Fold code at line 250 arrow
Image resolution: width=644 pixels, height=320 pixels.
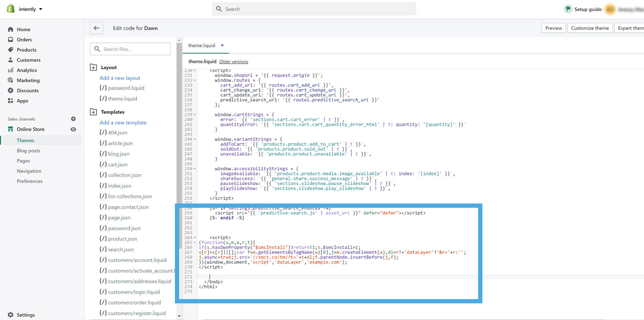coord(195,169)
